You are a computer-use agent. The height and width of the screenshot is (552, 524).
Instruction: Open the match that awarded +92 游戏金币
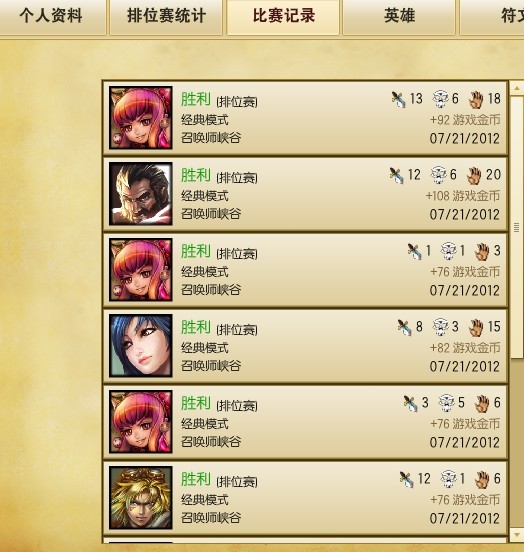305,118
